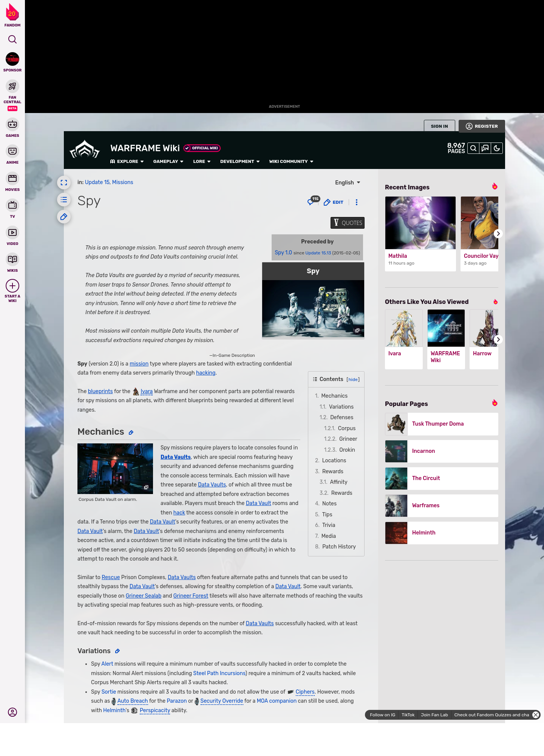Open the Gameplay dropdown menu
The width and height of the screenshot is (544, 756).
168,161
